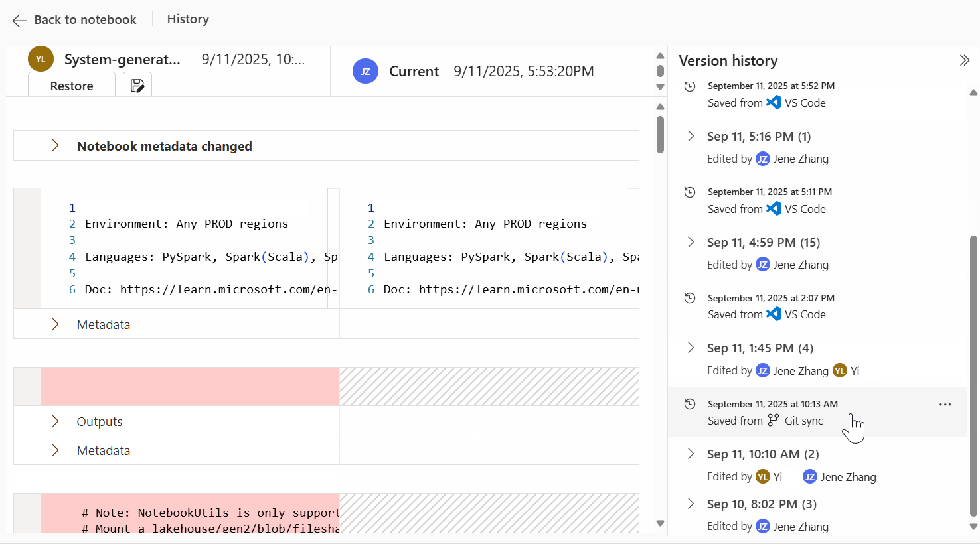Click the YL avatar beside System-generated title
This screenshot has height=544, width=980.
tap(41, 58)
